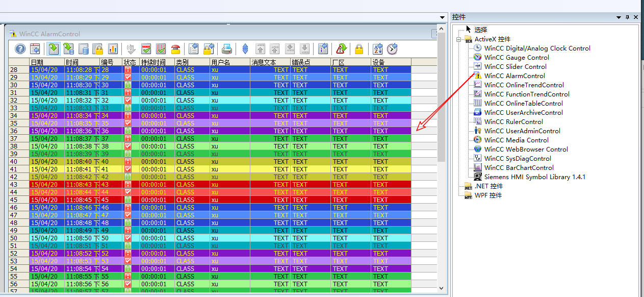This screenshot has width=644, height=297.
Task: Select the time cell 11:08:36
Action: (82, 131)
